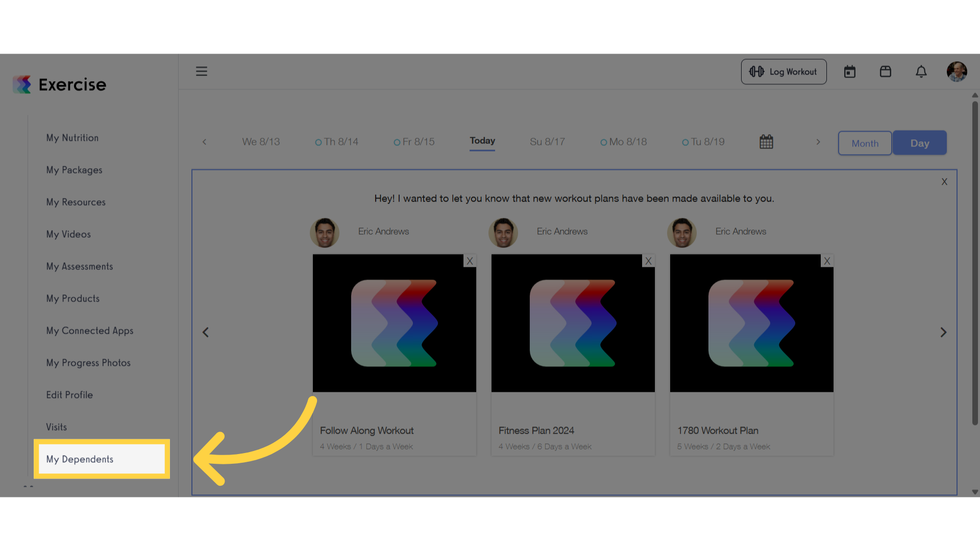
Task: Open the Follow Along Workout title
Action: 366,431
